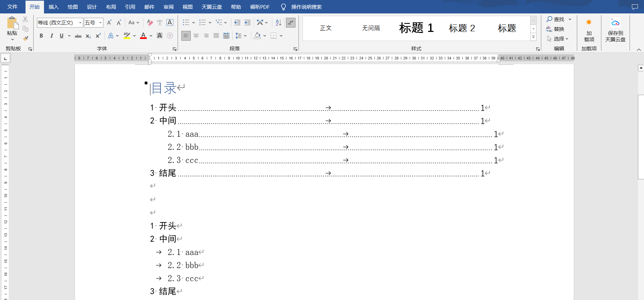Image resolution: width=644 pixels, height=300 pixels.
Task: Apply the 正文 style
Action: pyautogui.click(x=326, y=28)
